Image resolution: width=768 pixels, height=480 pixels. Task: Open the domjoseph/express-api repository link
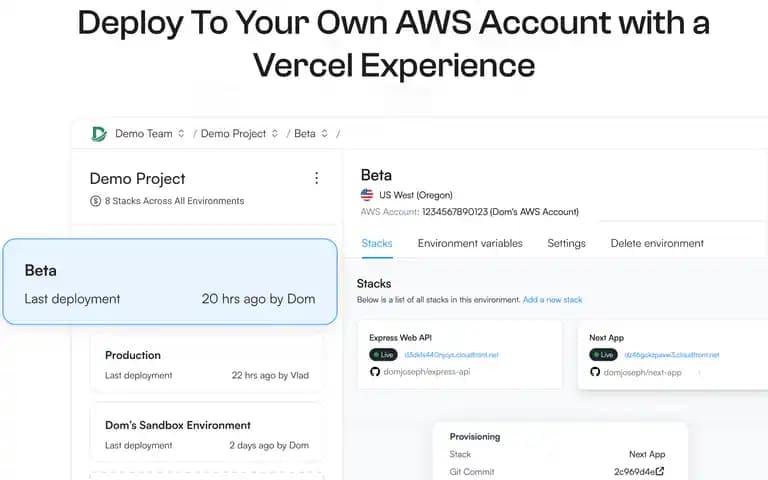click(427, 372)
